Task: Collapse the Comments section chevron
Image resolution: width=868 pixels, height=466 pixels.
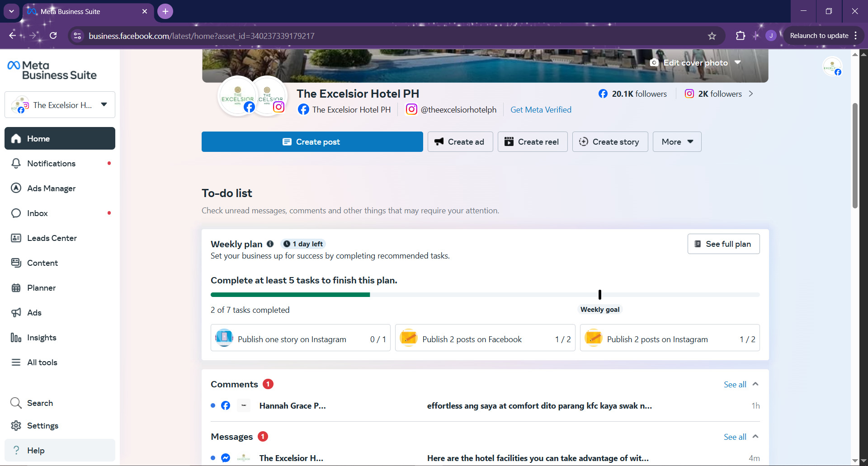Action: pyautogui.click(x=755, y=384)
